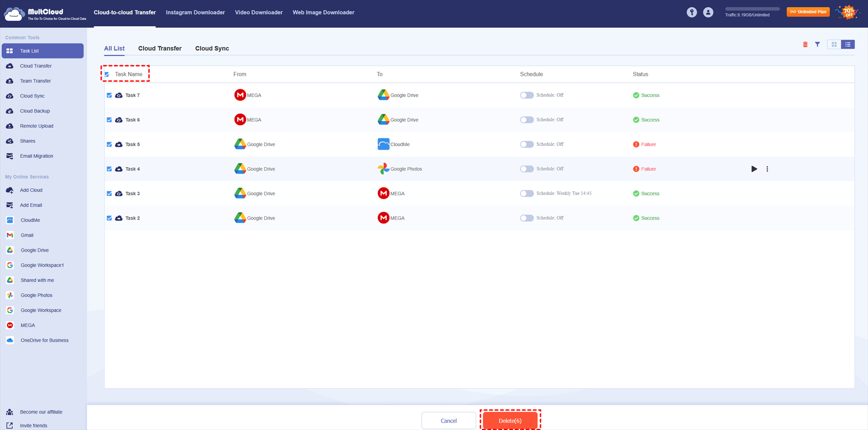The image size is (868, 430).
Task: Open Add Cloud in sidebar
Action: [31, 190]
